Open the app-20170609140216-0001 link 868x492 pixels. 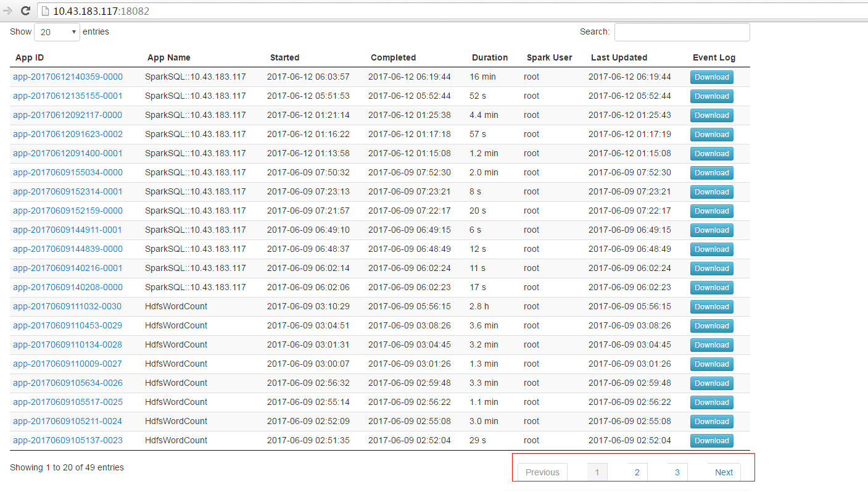[x=68, y=268]
